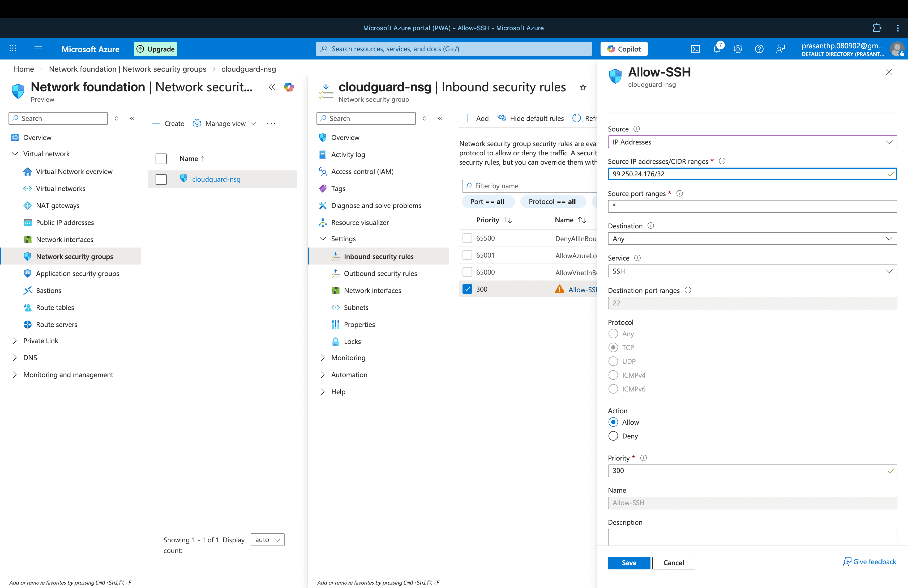Open the Cloud Shell icon
908x588 pixels.
(x=695, y=49)
